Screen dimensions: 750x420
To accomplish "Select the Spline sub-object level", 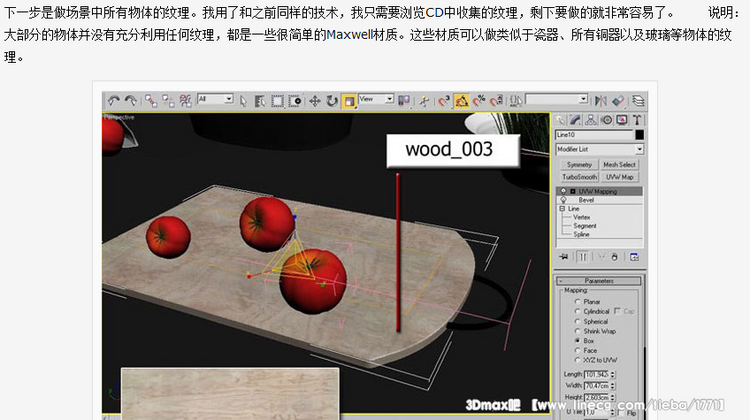I will [x=581, y=234].
